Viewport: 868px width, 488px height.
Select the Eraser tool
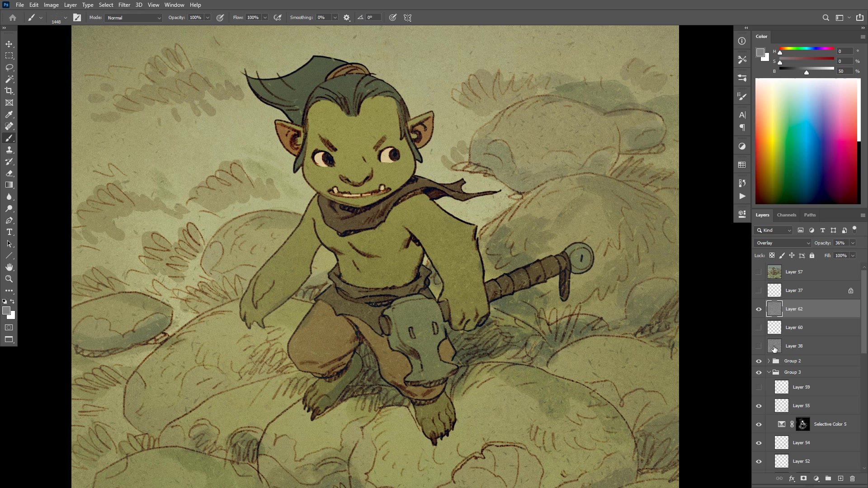[9, 173]
